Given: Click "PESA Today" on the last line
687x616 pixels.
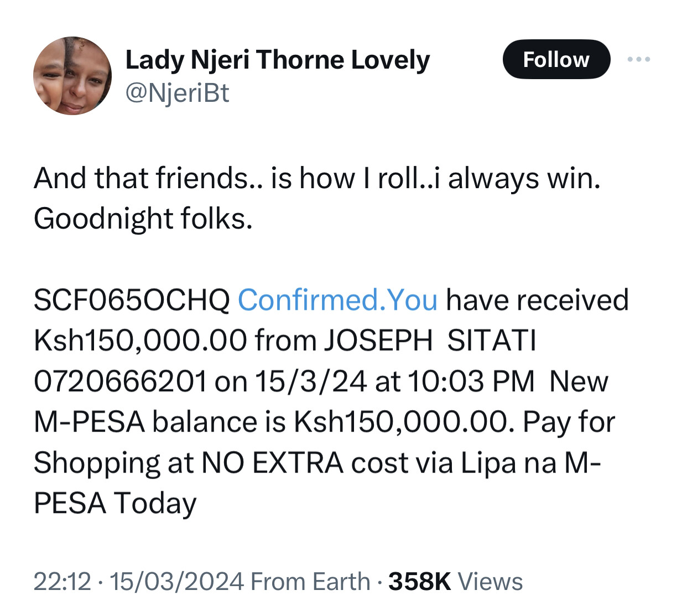Looking at the screenshot, I should (x=115, y=503).
